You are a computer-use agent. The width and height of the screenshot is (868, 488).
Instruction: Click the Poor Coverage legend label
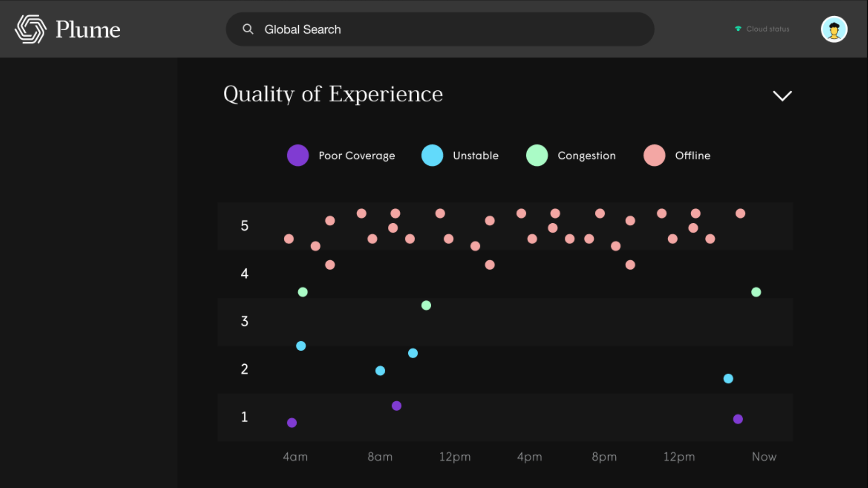(x=357, y=155)
